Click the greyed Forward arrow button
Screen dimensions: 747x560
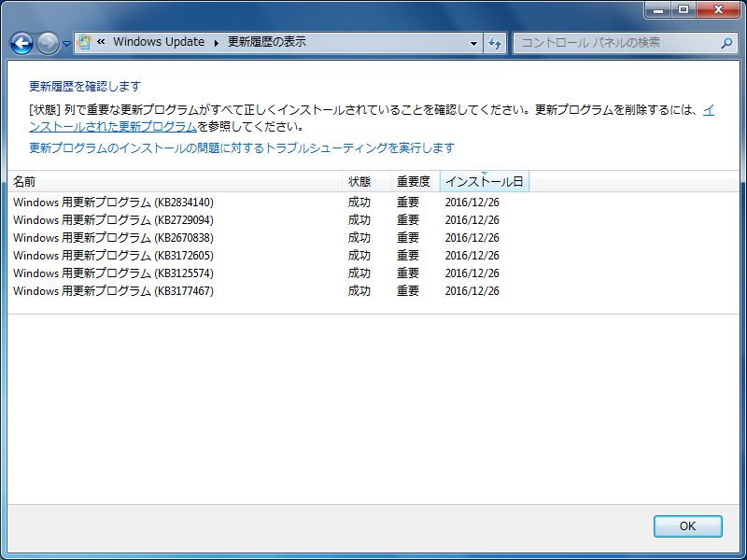(x=48, y=44)
